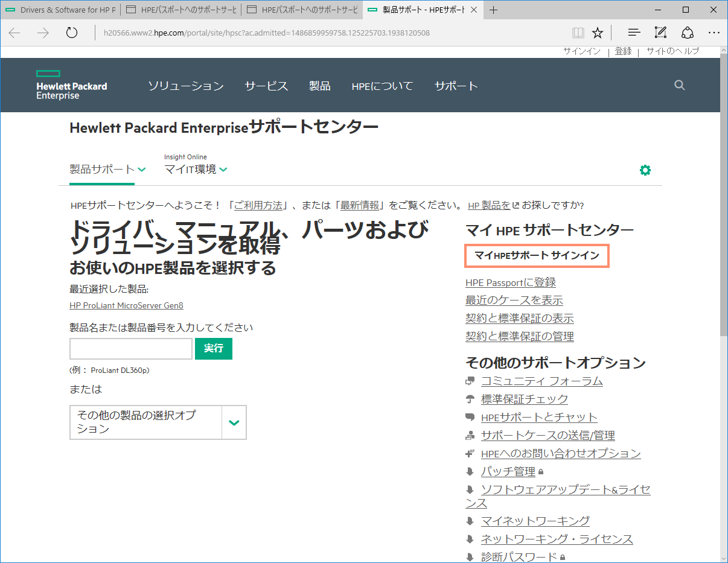
Task: Expand the マイIT環境 dropdown chevron
Action: point(223,170)
